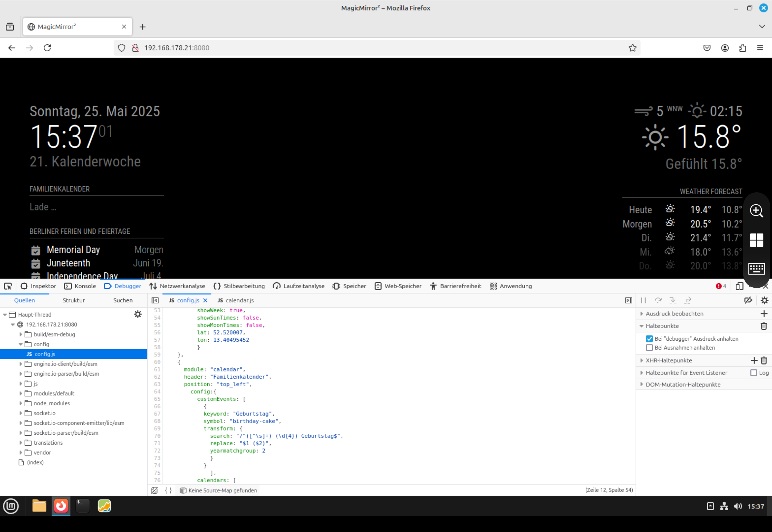Toggle the sources pane collapse icon

pyautogui.click(x=155, y=300)
